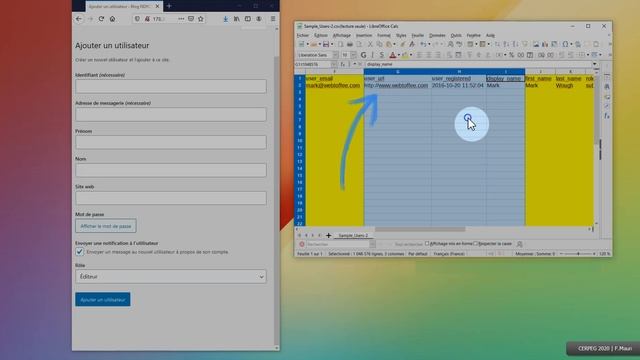The width and height of the screenshot is (640, 360).
Task: Insert chart icon in Calc toolbar
Action: tap(545, 44)
